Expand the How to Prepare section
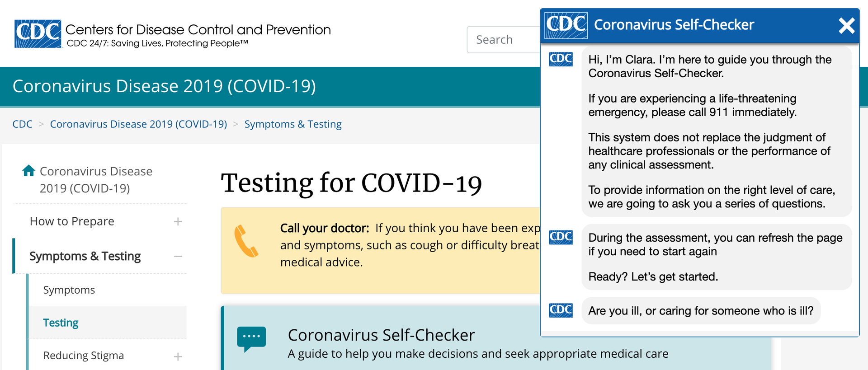The image size is (868, 370). pyautogui.click(x=178, y=222)
